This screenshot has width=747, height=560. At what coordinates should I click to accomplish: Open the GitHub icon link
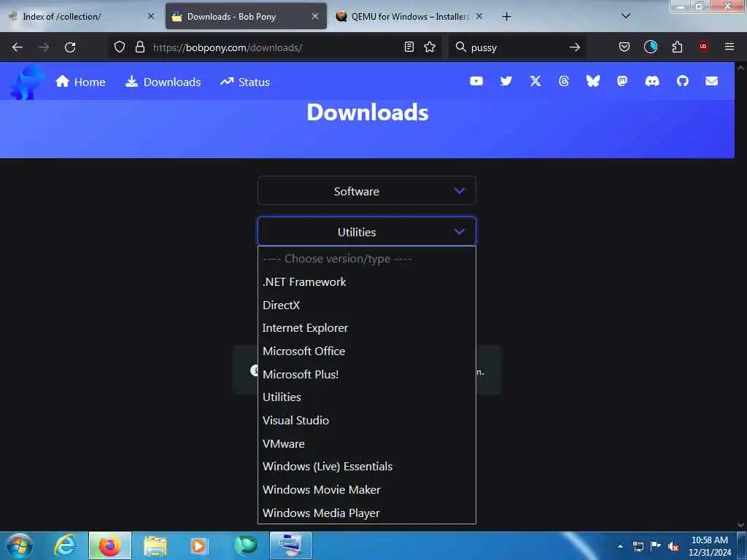pyautogui.click(x=683, y=82)
